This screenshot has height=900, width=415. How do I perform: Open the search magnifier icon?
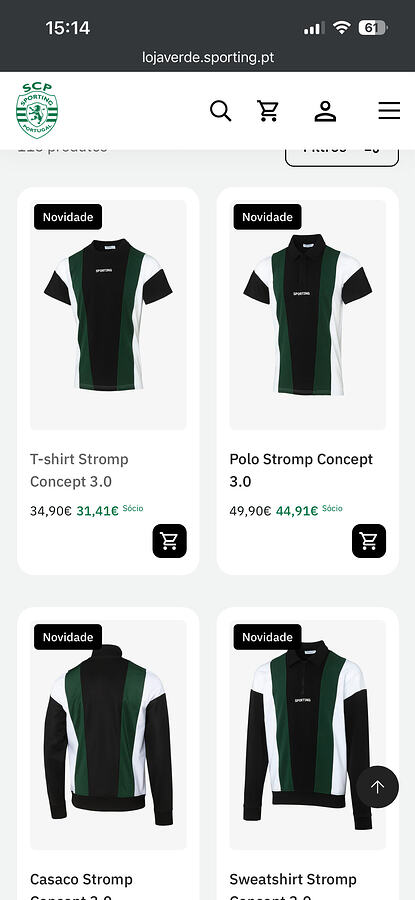[220, 111]
